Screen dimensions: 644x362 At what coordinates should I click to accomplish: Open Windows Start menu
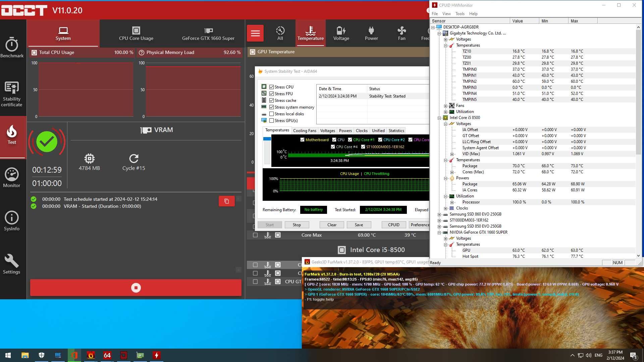point(8,355)
